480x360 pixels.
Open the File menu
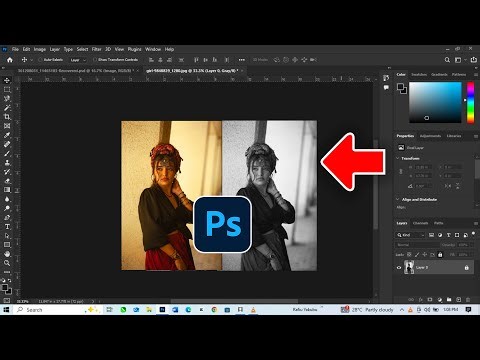[x=15, y=49]
